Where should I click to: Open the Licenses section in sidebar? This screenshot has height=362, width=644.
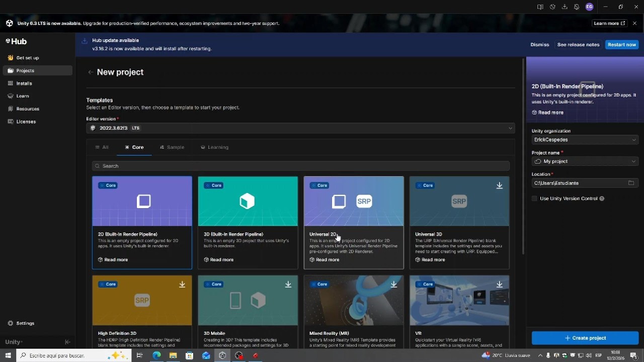38,122
